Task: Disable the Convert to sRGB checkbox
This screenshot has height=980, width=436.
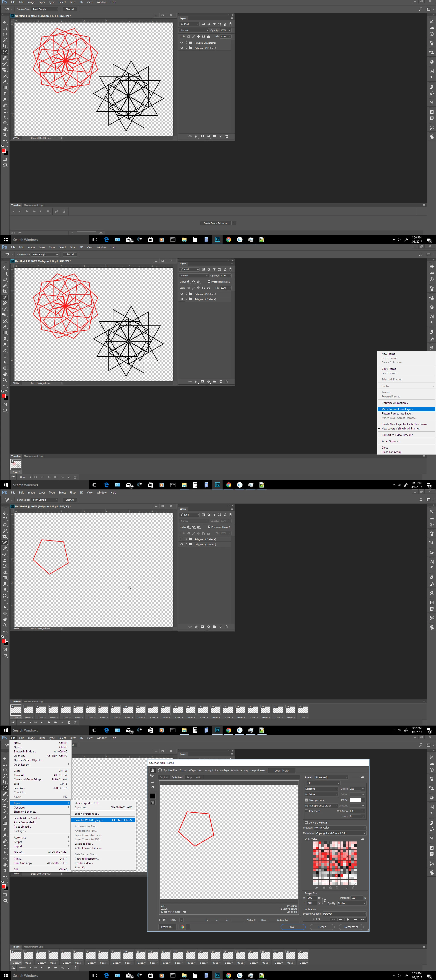Action: pos(306,823)
